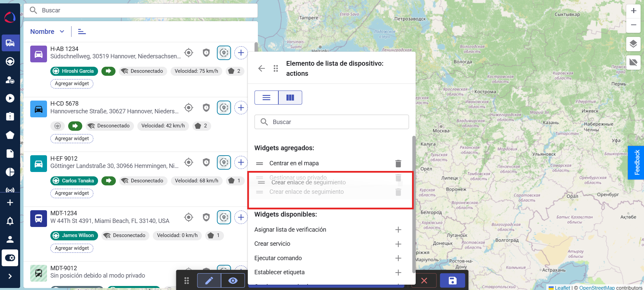The image size is (644, 290).
Task: Zoom out on the map
Action: (x=634, y=25)
